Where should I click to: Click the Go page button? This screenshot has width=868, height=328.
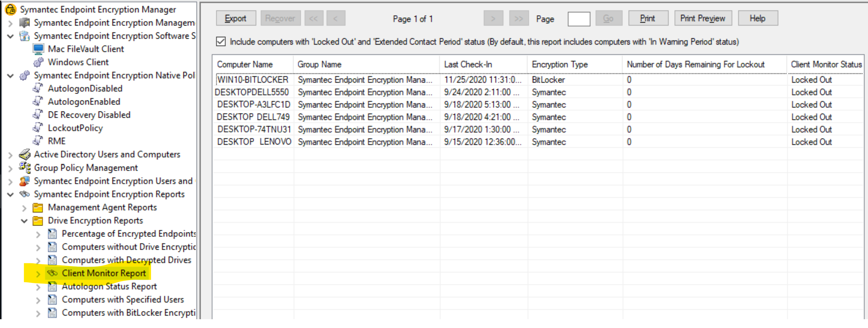pos(609,18)
